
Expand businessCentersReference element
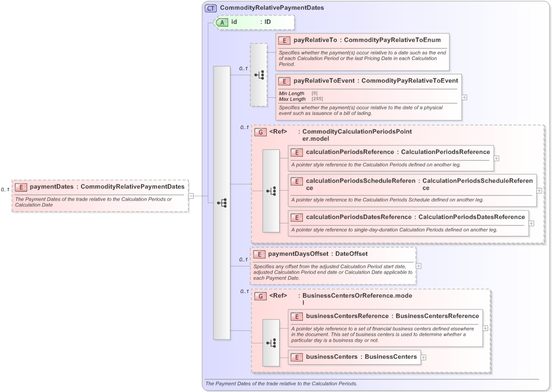485,328
